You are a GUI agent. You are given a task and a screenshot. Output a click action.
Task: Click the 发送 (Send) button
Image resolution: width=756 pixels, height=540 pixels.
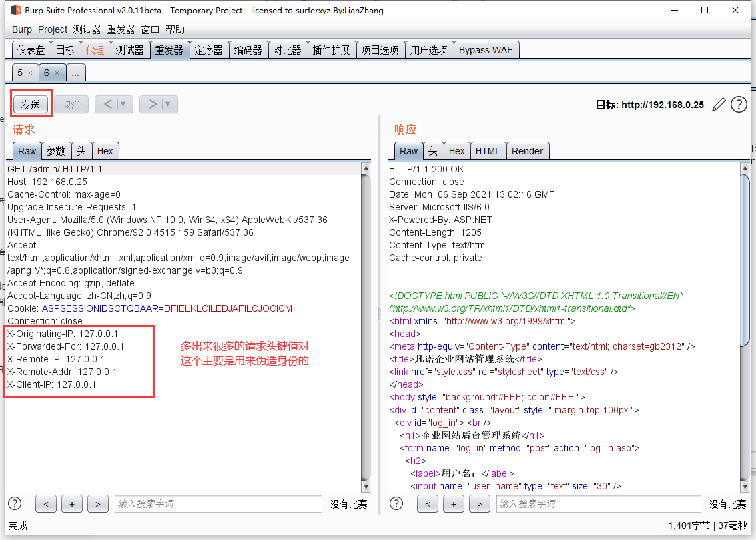coord(31,105)
